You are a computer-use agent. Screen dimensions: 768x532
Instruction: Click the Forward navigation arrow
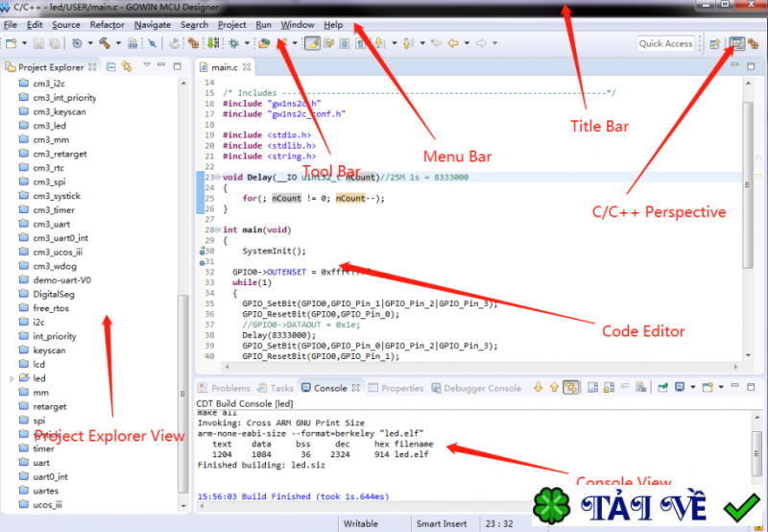(481, 43)
